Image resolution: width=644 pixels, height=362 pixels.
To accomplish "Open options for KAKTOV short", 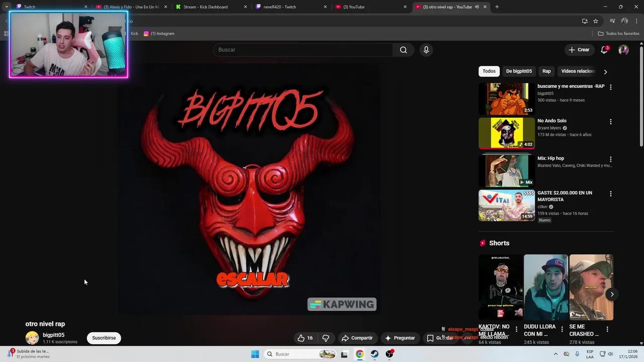I will tap(516, 329).
